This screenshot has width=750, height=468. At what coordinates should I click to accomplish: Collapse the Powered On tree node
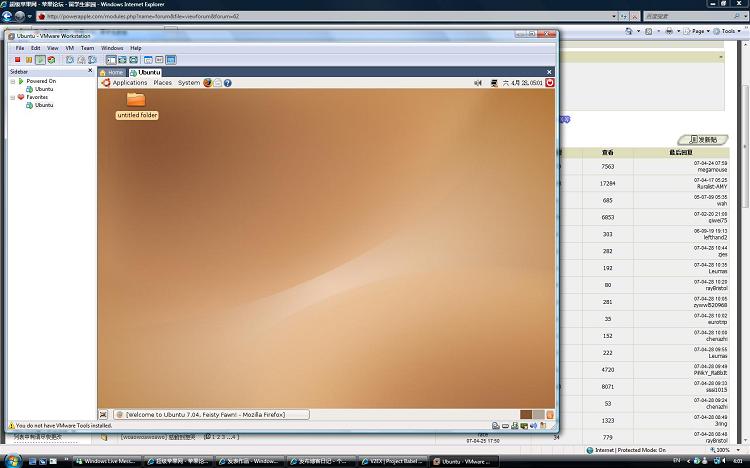(14, 81)
